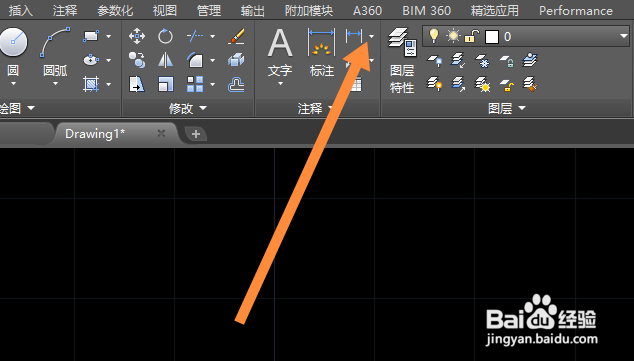Select the Fillet tool
Image resolution: width=634 pixels, height=361 pixels.
point(195,60)
